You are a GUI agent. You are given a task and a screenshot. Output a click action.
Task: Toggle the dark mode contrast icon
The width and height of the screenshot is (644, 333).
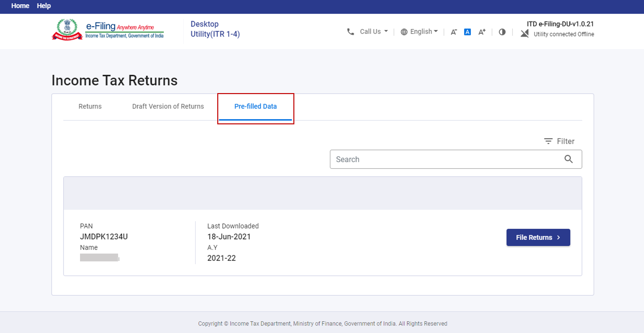[502, 32]
